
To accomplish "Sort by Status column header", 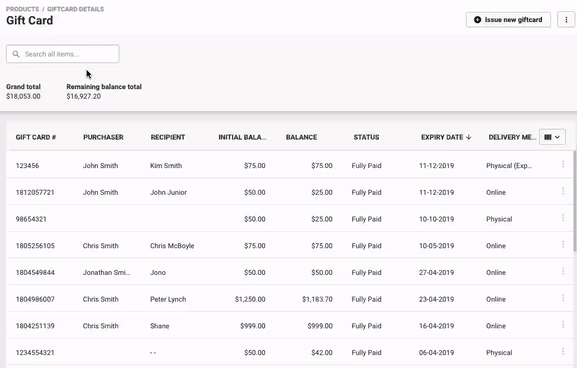I will [x=366, y=137].
